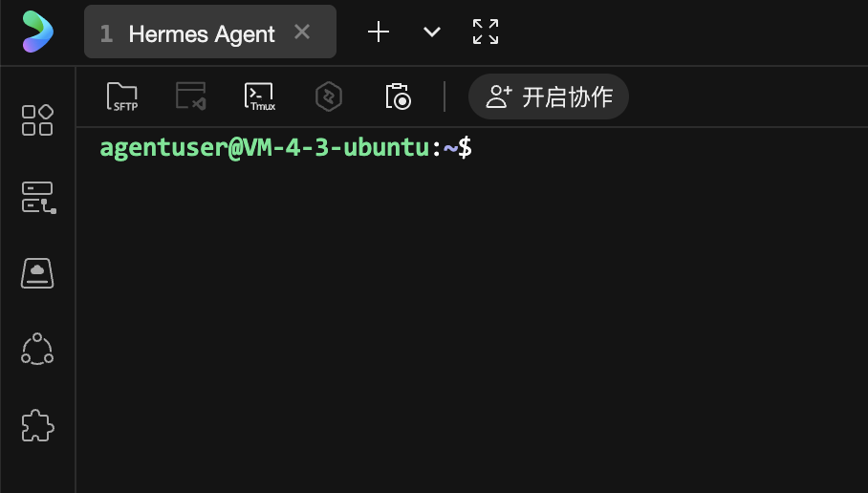Image resolution: width=868 pixels, height=493 pixels.
Task: Open the three-node sharing icon in sidebar
Action: (37, 349)
